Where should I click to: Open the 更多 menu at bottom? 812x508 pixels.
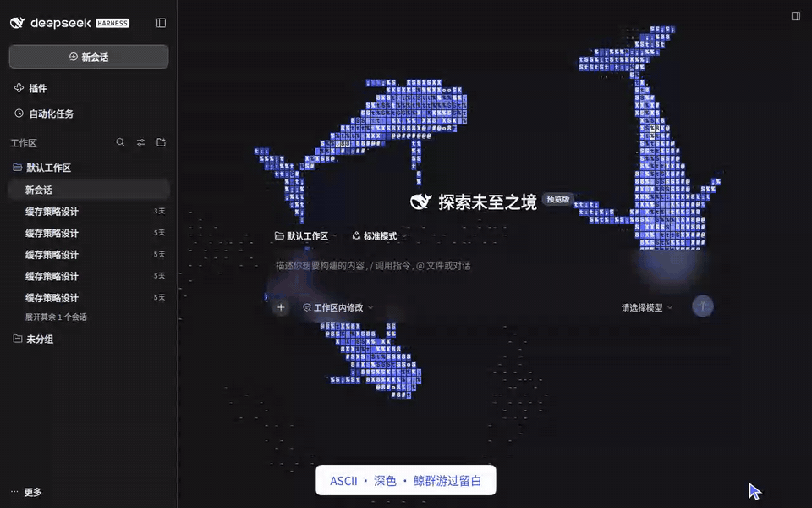[26, 492]
